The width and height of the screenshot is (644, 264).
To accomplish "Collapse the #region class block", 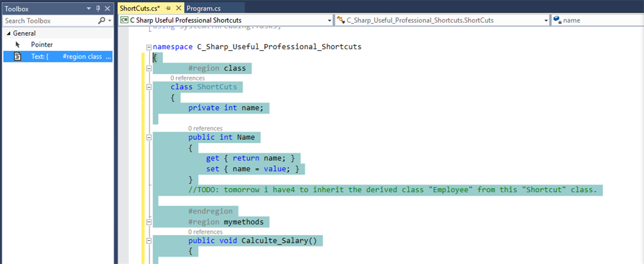I will [x=148, y=69].
